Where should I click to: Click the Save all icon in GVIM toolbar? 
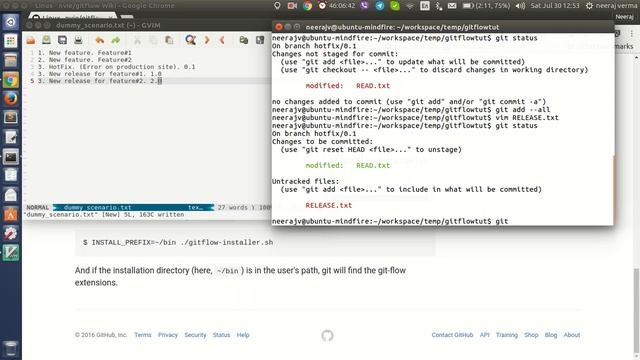coord(62,40)
